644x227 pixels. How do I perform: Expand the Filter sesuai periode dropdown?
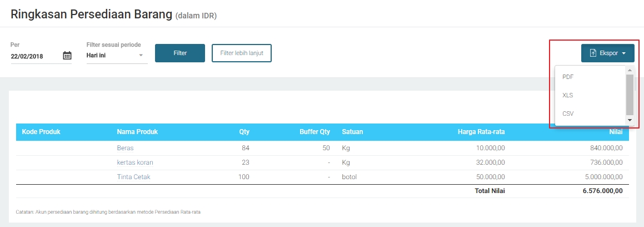coord(141,56)
